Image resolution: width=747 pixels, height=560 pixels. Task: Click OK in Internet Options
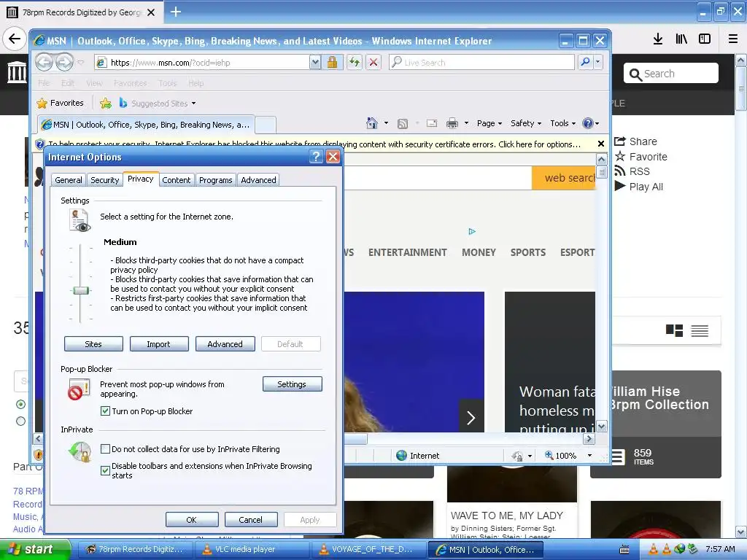coord(192,519)
